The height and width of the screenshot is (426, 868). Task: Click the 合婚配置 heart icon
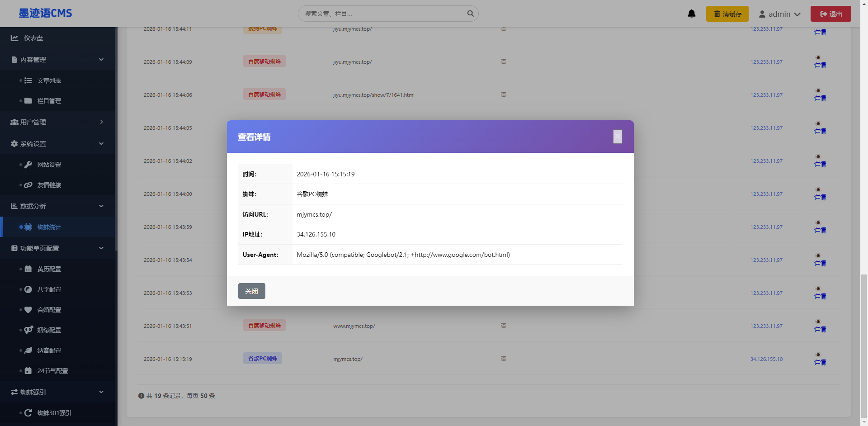28,310
